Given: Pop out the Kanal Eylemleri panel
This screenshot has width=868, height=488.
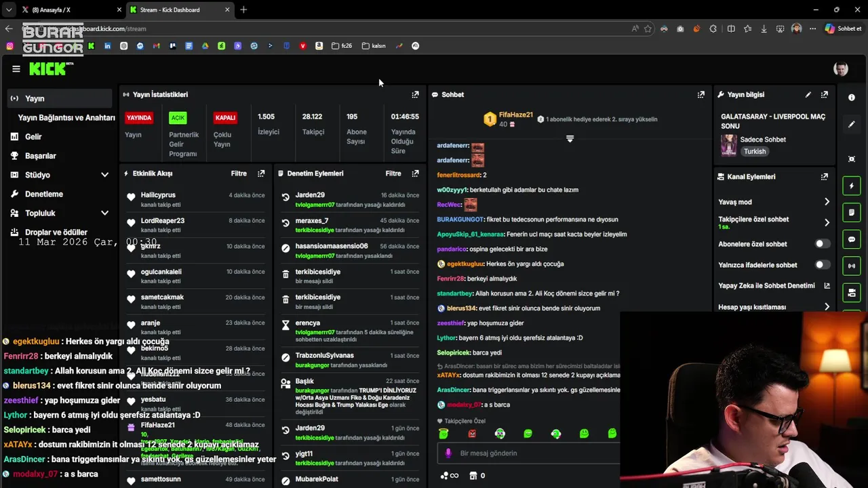Looking at the screenshot, I should click(825, 177).
